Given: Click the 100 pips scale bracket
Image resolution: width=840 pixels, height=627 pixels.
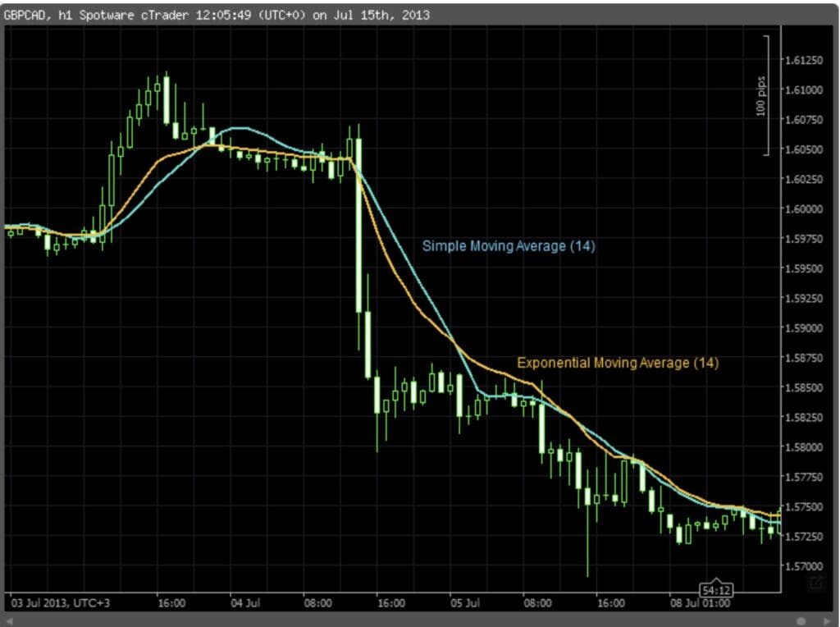Looking at the screenshot, I should click(765, 96).
